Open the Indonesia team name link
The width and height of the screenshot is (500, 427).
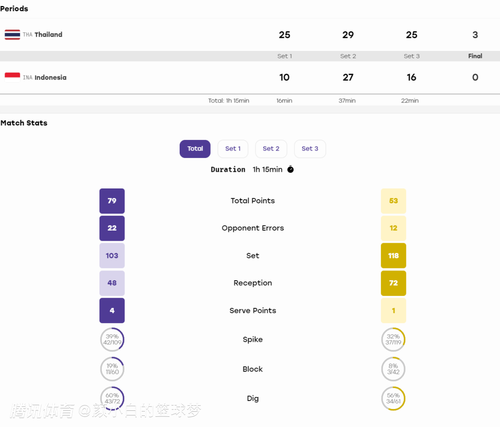click(50, 77)
